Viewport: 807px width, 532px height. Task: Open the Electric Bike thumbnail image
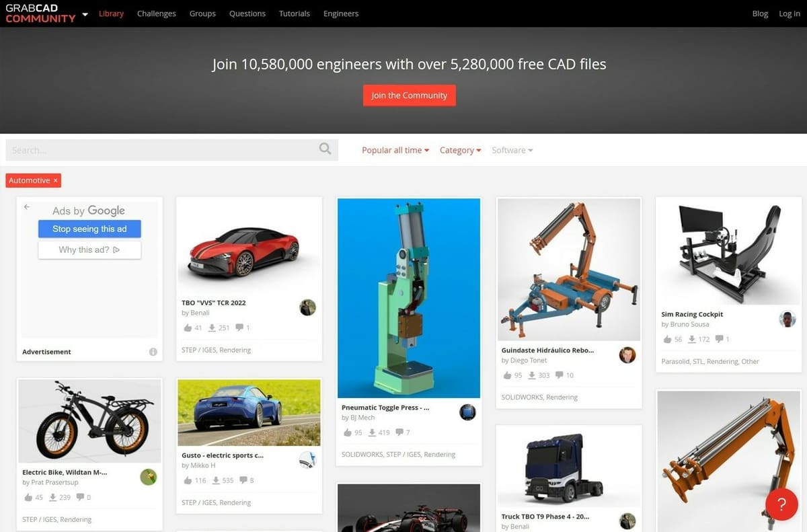point(89,421)
